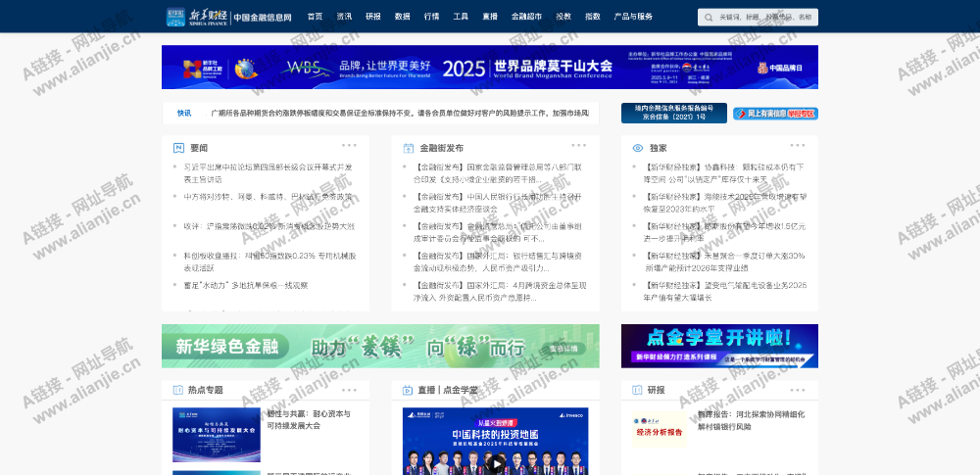Image resolution: width=980 pixels, height=475 pixels.
Task: Click the keyword search input field
Action: (758, 18)
